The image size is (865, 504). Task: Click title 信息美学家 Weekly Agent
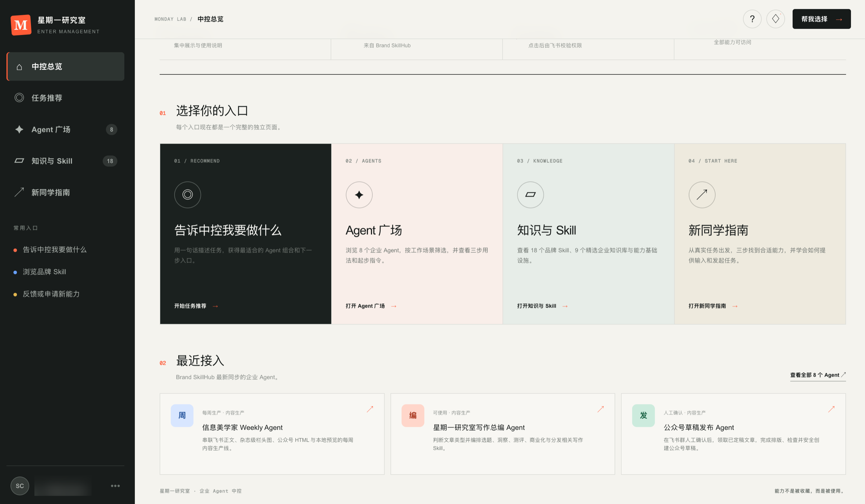[x=242, y=427]
